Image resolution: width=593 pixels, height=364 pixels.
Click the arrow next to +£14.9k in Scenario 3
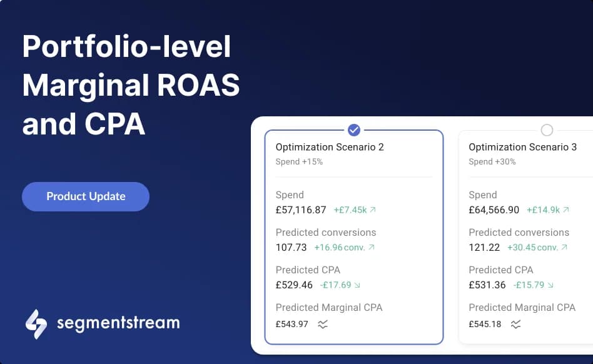(x=567, y=210)
